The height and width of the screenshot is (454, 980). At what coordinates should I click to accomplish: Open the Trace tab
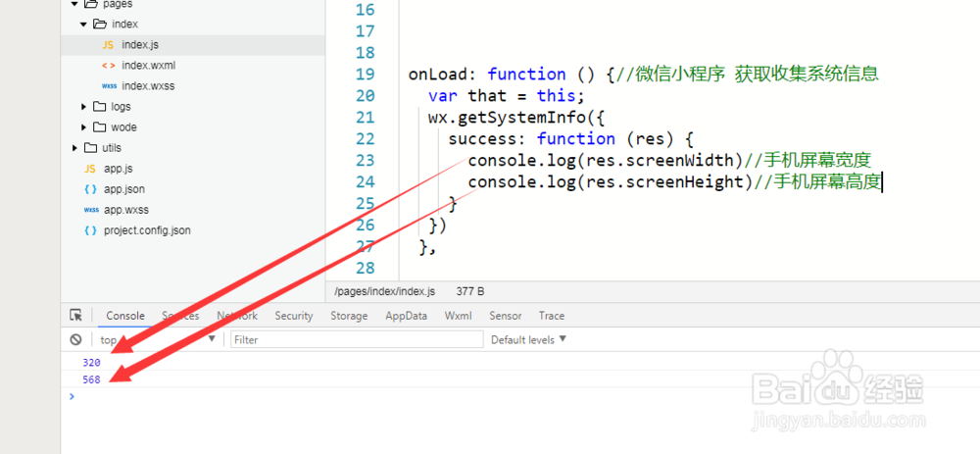(551, 316)
